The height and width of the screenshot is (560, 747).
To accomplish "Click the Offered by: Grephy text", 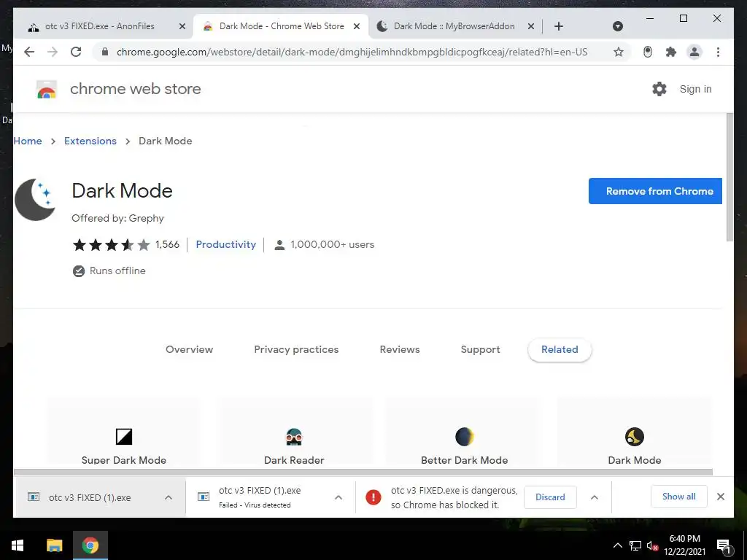I will pyautogui.click(x=117, y=219).
